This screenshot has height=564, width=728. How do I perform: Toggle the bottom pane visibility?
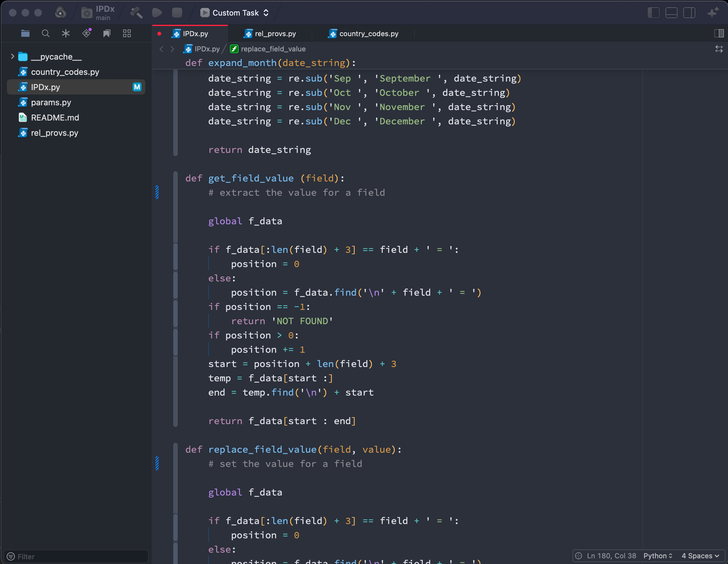(671, 13)
